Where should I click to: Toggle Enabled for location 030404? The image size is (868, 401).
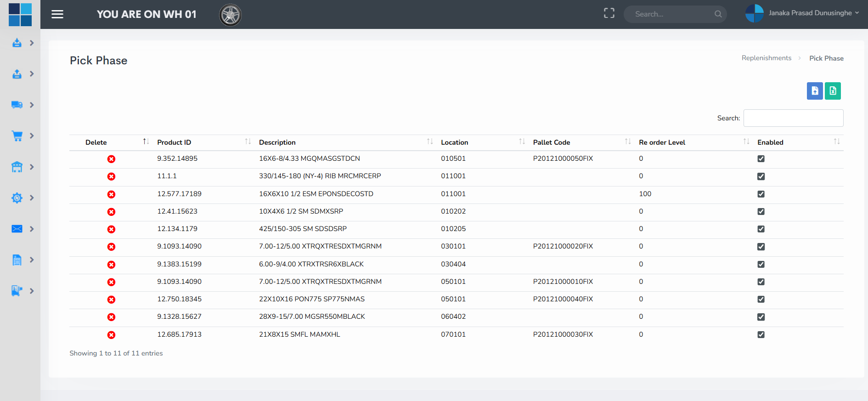click(761, 264)
